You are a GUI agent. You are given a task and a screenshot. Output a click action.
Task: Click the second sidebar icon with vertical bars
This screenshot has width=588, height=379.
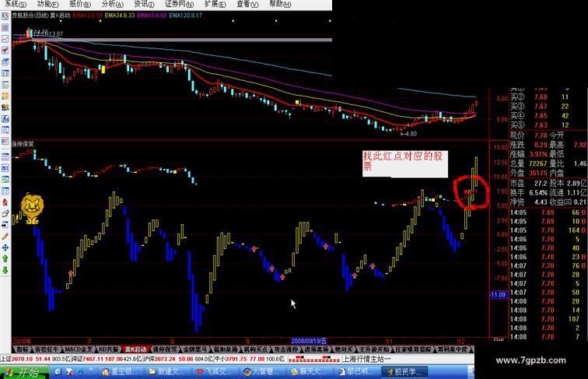pyautogui.click(x=5, y=27)
